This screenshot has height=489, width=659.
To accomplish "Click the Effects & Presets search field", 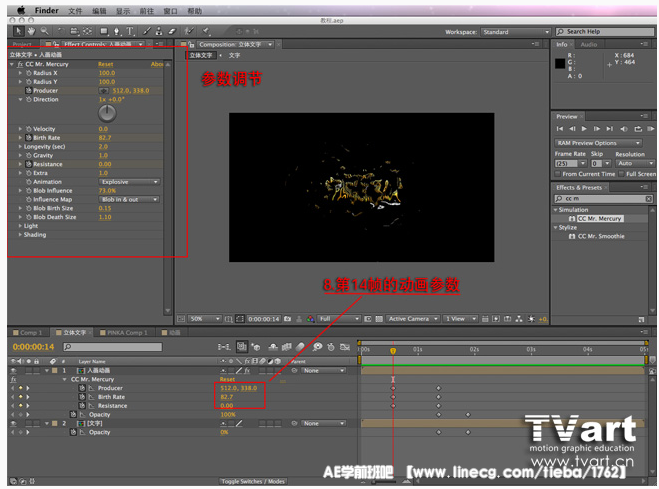I will pos(603,198).
